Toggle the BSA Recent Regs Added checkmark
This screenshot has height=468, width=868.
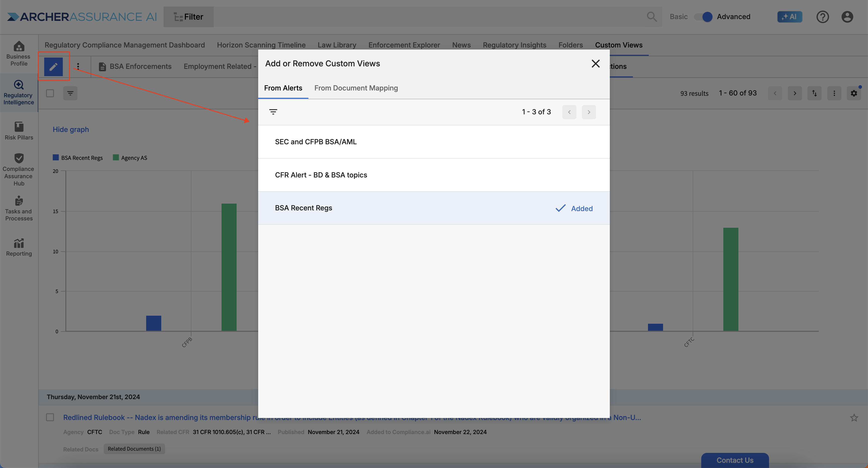574,208
